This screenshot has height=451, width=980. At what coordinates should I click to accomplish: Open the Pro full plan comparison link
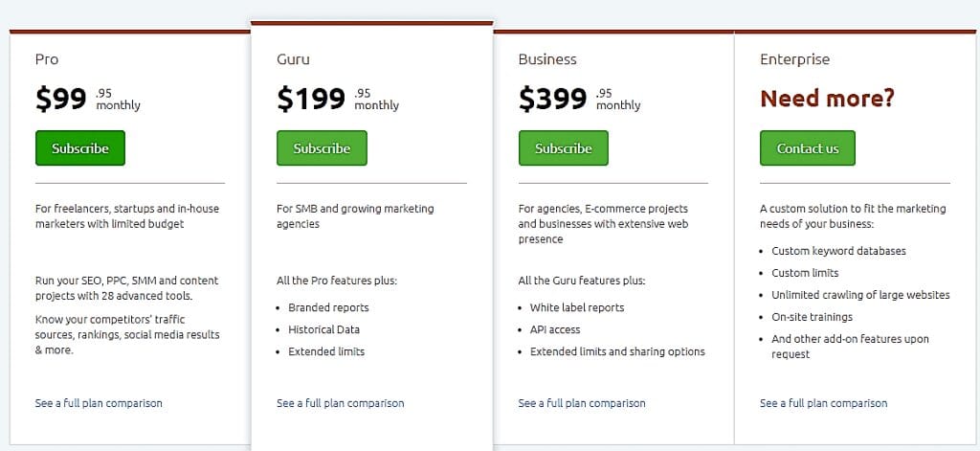pos(99,403)
